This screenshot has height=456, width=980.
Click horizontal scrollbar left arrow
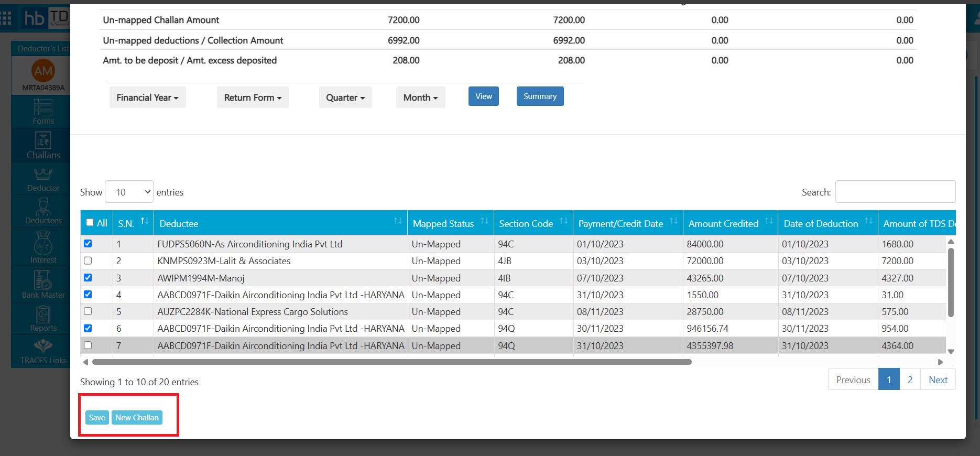tap(85, 362)
